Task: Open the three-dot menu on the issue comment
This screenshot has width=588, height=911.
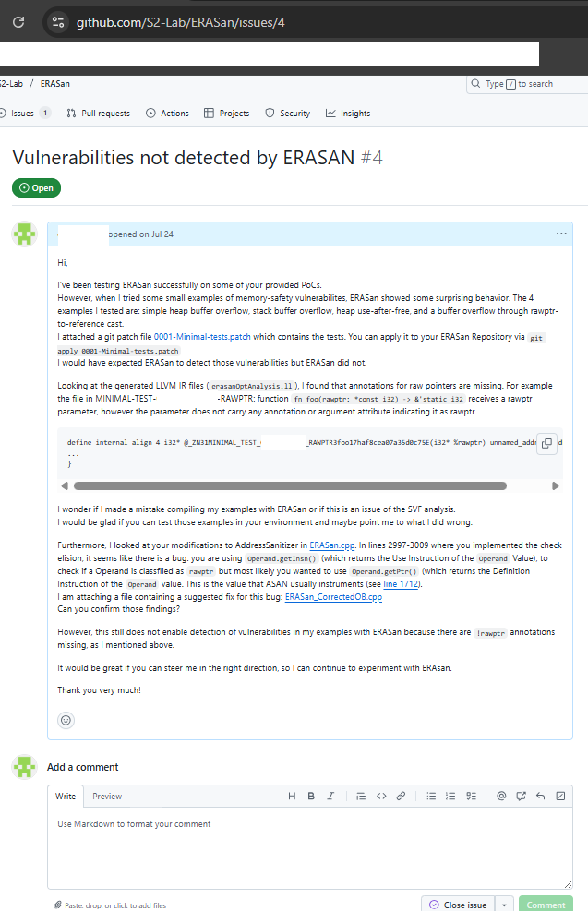Action: [x=561, y=234]
